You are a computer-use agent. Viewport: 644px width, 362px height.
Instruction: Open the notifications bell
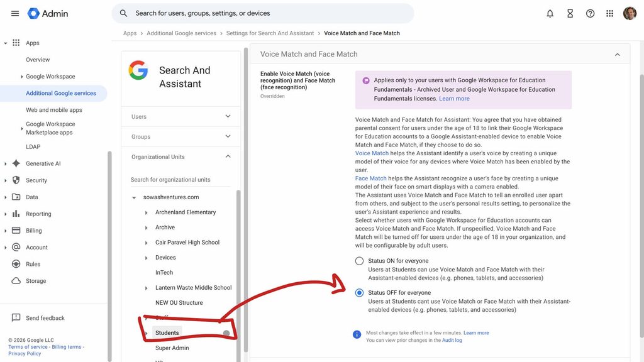click(550, 13)
